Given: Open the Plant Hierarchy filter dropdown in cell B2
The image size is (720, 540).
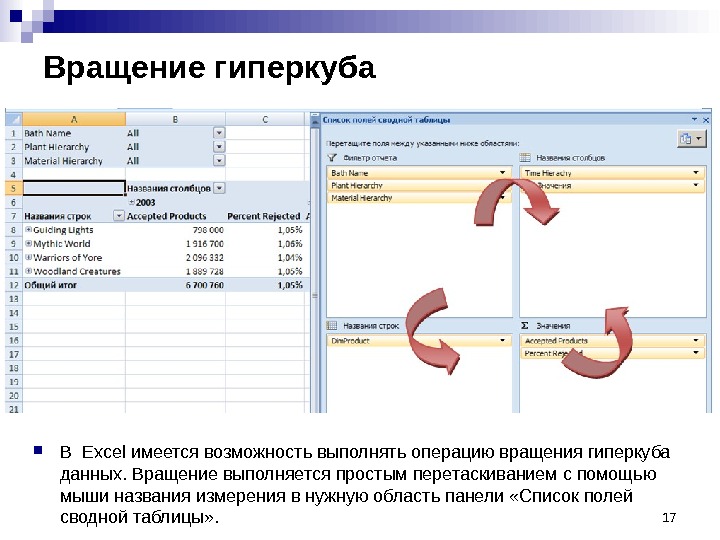Looking at the screenshot, I should (219, 146).
